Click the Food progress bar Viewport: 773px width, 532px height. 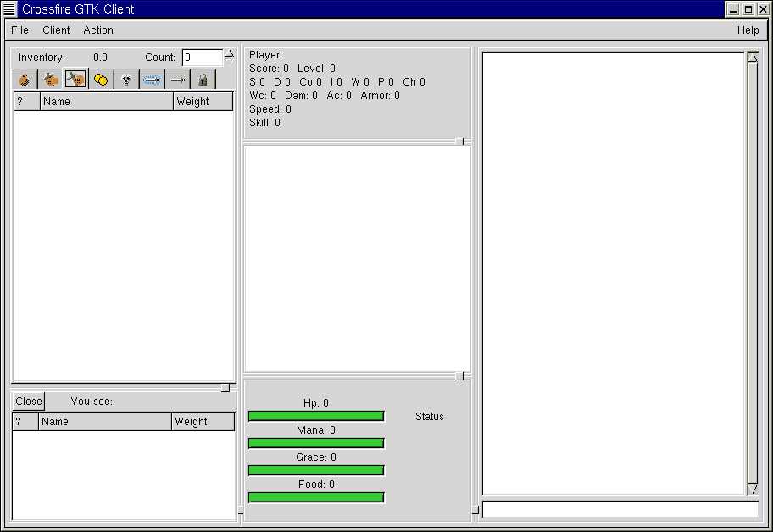click(x=316, y=497)
